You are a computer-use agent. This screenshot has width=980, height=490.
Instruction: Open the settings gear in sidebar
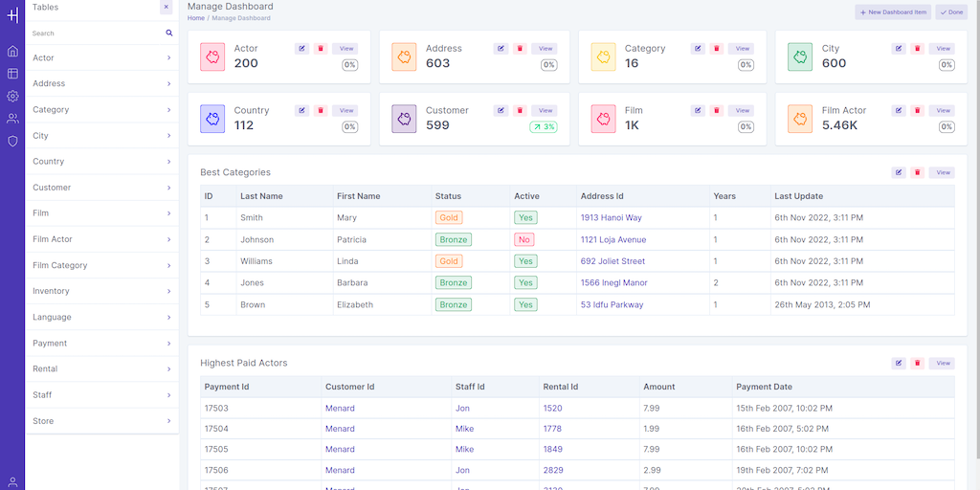(12, 96)
